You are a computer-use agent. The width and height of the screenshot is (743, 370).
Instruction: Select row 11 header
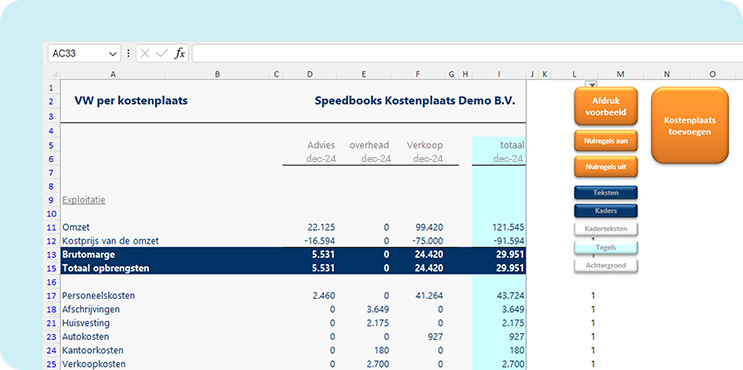click(x=51, y=227)
